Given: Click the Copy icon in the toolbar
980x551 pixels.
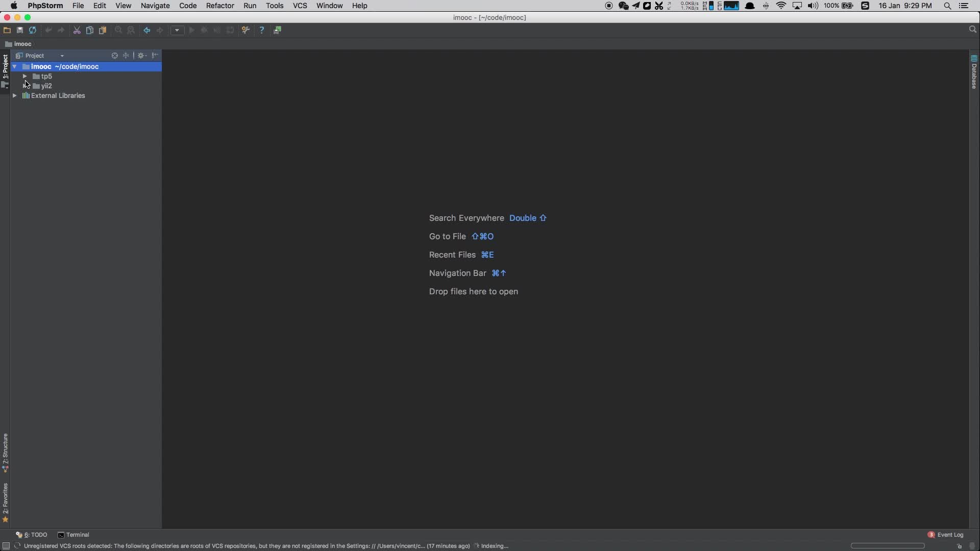Looking at the screenshot, I should pos(90,30).
